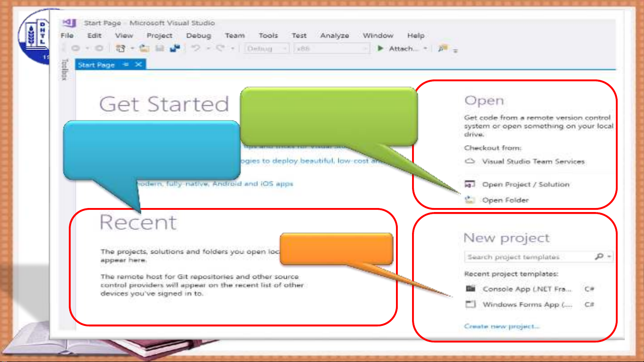644x362 pixels.
Task: Open the Redo history dropdown arrow
Action: coord(232,48)
